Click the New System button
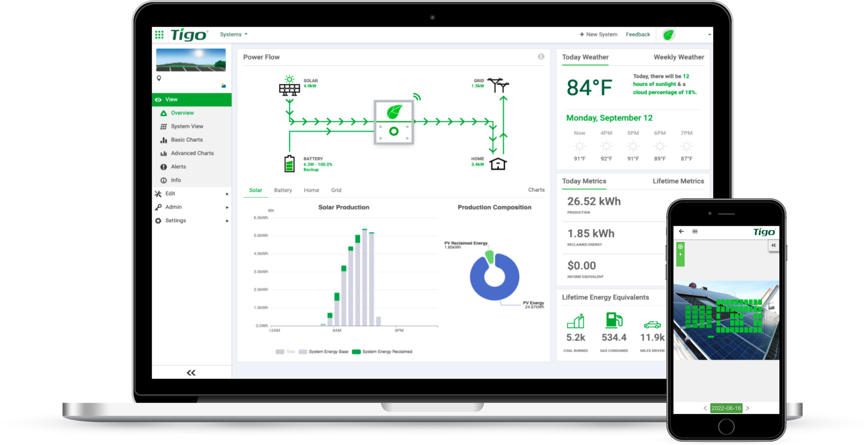 598,34
